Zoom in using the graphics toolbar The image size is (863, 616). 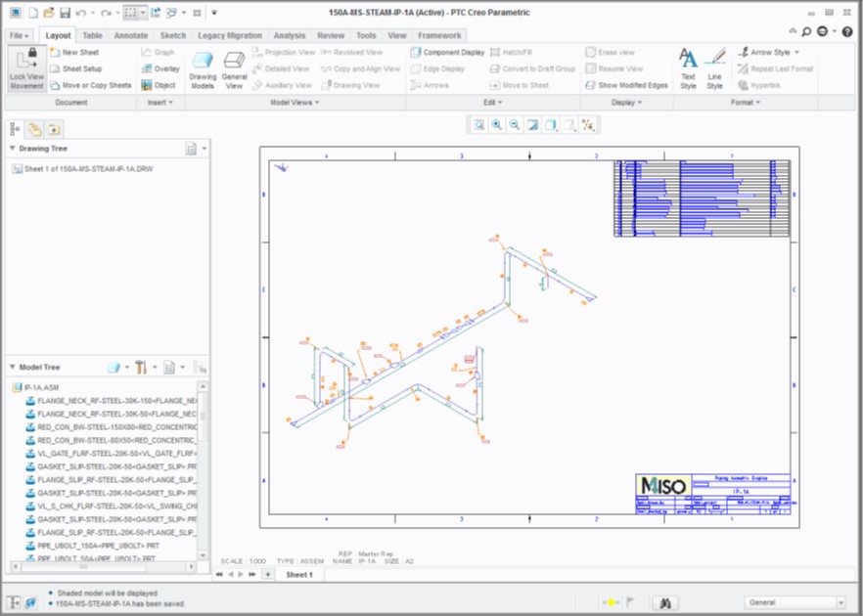pyautogui.click(x=496, y=125)
